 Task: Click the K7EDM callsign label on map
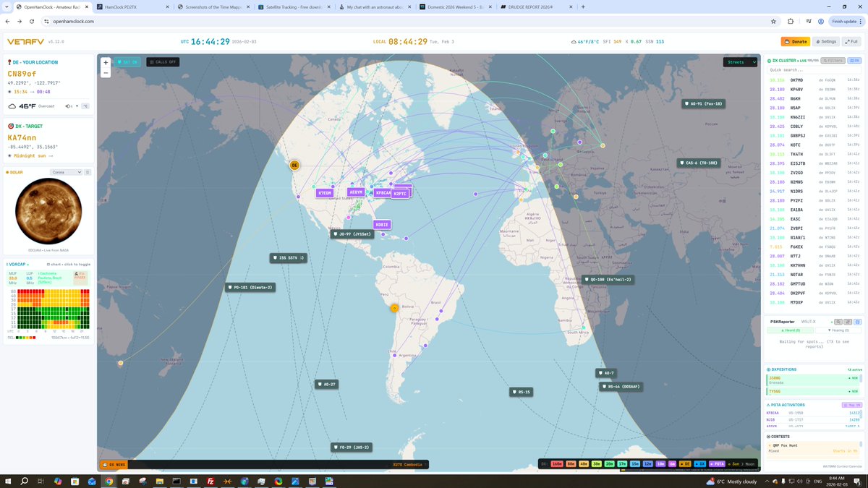324,193
